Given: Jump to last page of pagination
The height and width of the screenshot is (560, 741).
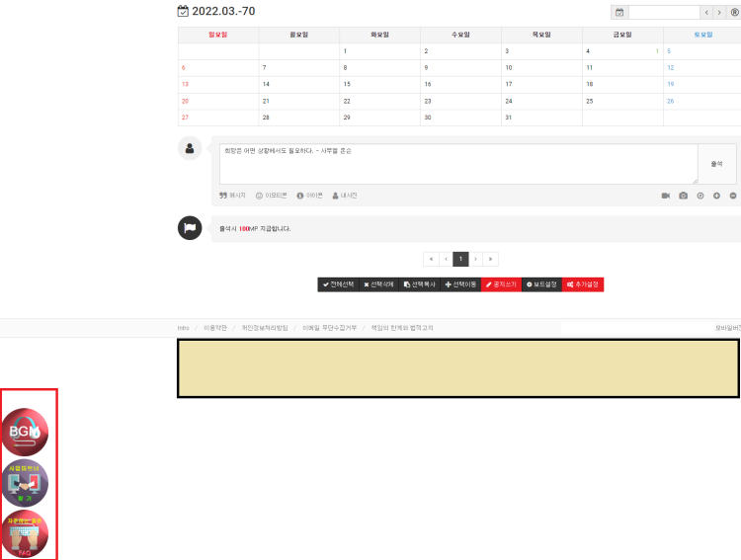Looking at the screenshot, I should [x=491, y=259].
